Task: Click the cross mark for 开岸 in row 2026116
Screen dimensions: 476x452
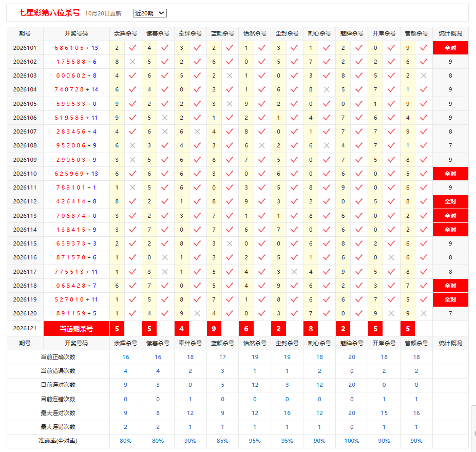Action: coord(391,257)
